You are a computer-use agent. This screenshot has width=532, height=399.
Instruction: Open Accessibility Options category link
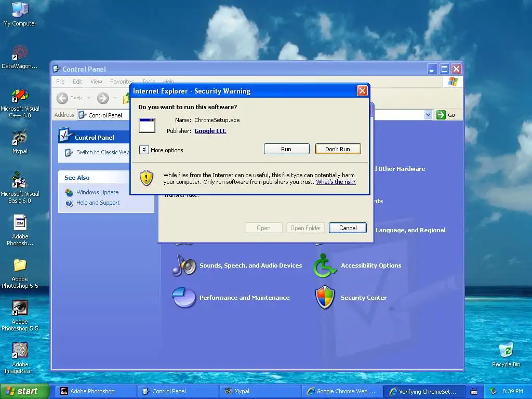click(x=371, y=265)
